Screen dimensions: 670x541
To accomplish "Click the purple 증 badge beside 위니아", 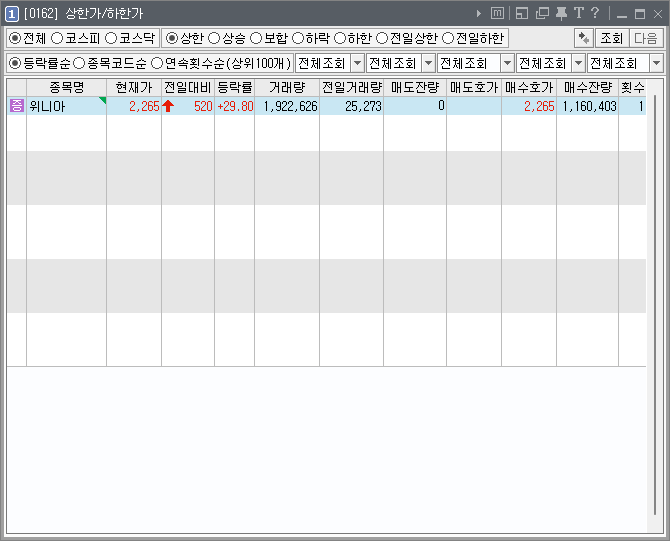I will (17, 106).
